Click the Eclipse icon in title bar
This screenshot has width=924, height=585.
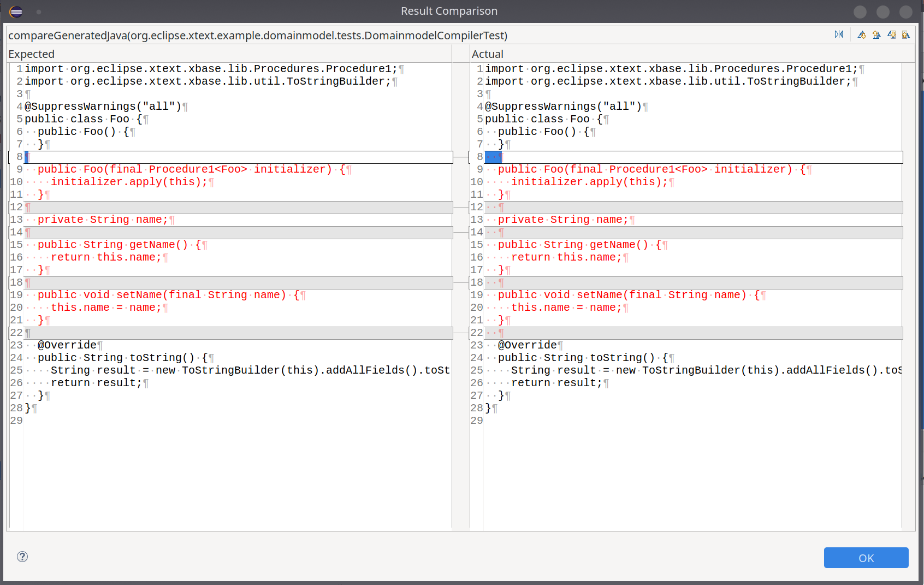tap(16, 11)
